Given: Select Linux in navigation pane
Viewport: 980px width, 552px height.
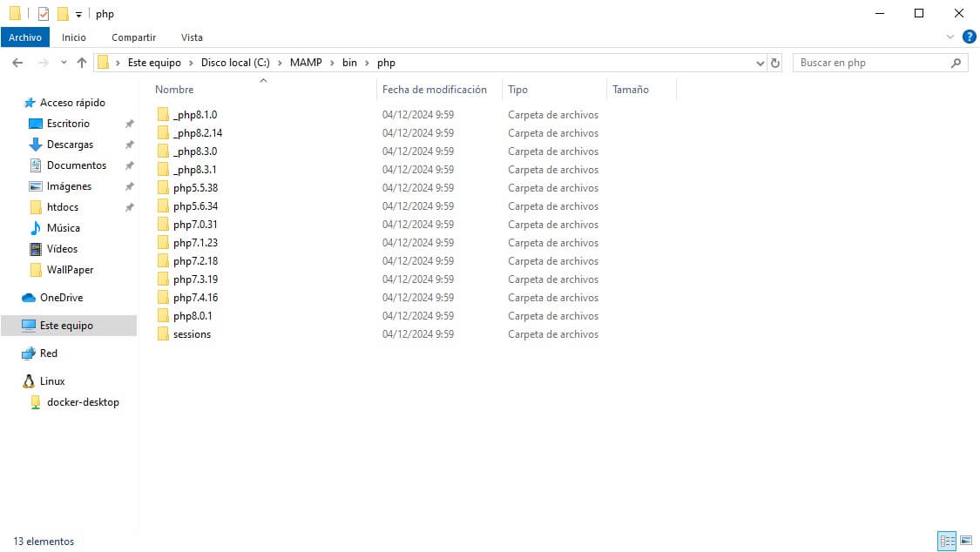Looking at the screenshot, I should pos(52,380).
